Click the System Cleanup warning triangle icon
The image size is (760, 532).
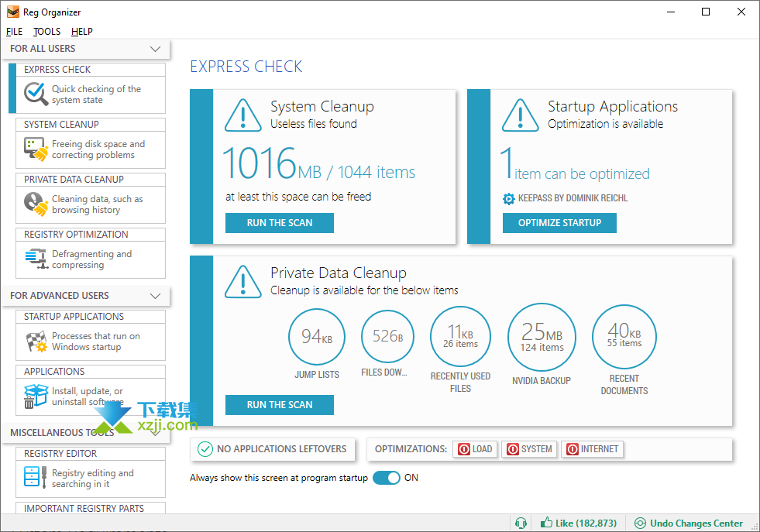tap(243, 115)
